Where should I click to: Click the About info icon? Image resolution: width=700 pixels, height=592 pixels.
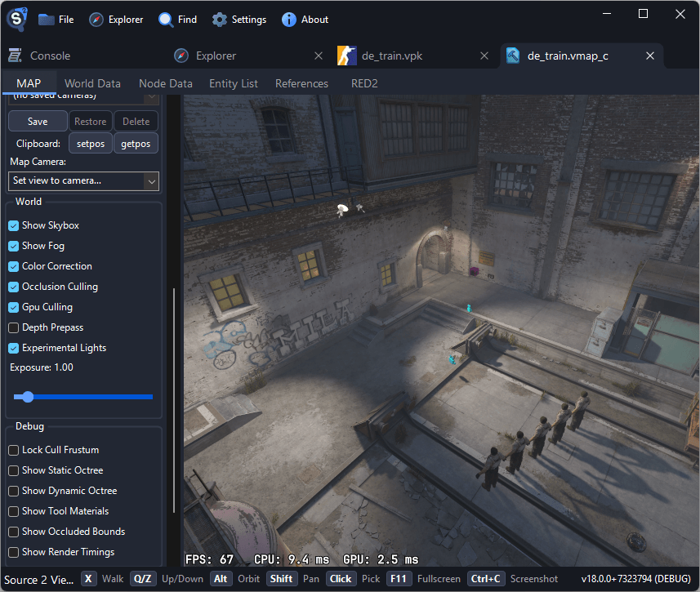click(x=288, y=20)
